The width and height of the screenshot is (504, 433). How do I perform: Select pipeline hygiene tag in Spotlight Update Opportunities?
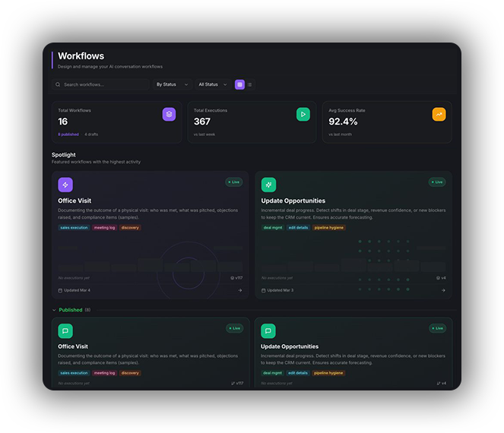(x=328, y=227)
